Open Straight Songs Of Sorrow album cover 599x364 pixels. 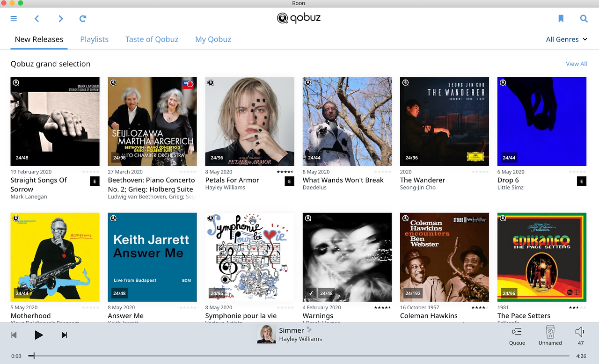tap(55, 122)
